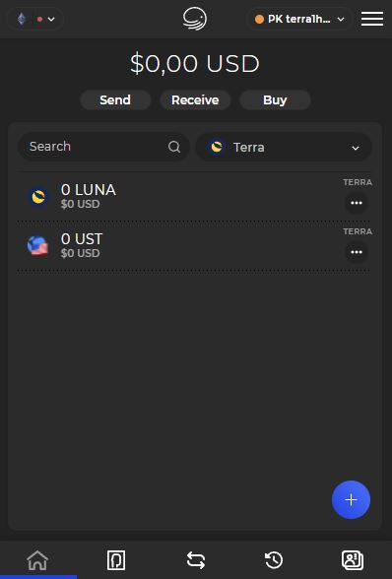Click the search magnifier icon

(174, 147)
